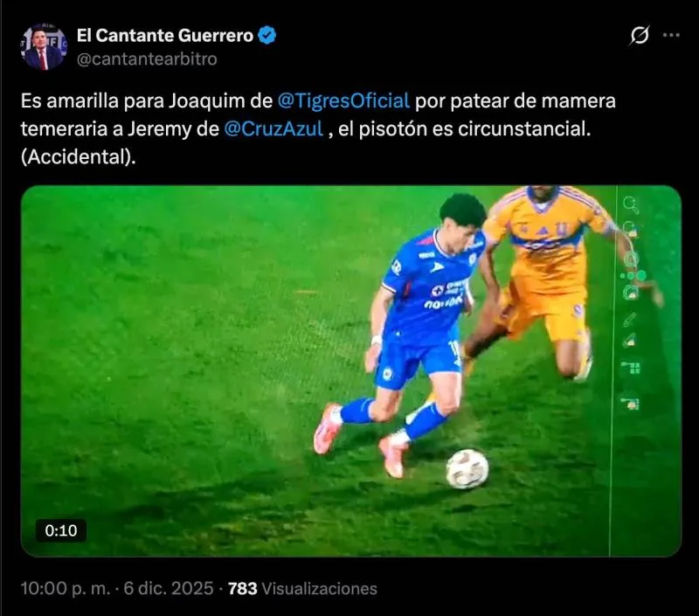Open the @cantantearbitro handle
699x616 pixels.
(147, 59)
